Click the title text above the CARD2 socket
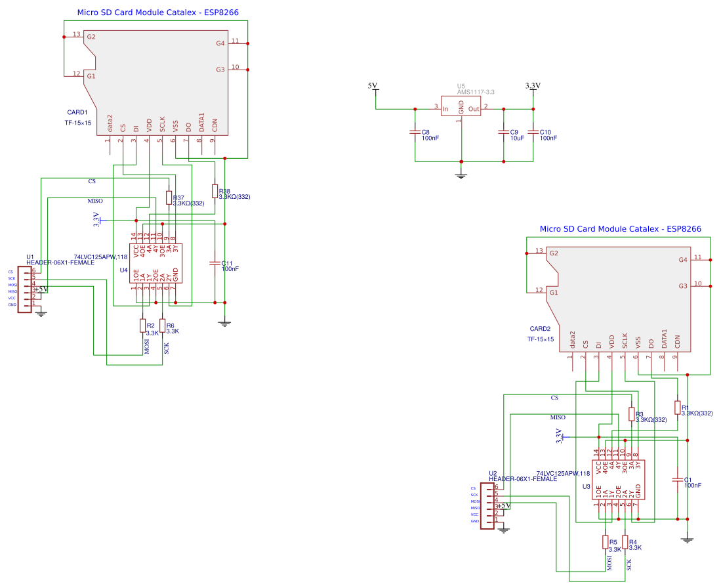 pyautogui.click(x=621, y=228)
